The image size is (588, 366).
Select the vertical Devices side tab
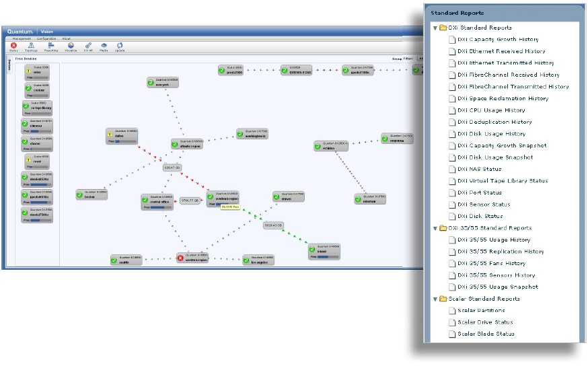click(x=9, y=65)
